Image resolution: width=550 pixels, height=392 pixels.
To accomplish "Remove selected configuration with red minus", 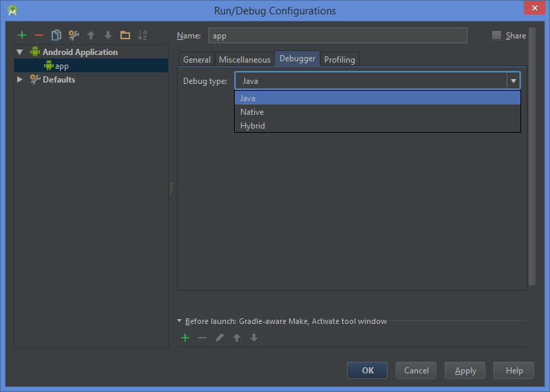I will pos(39,35).
